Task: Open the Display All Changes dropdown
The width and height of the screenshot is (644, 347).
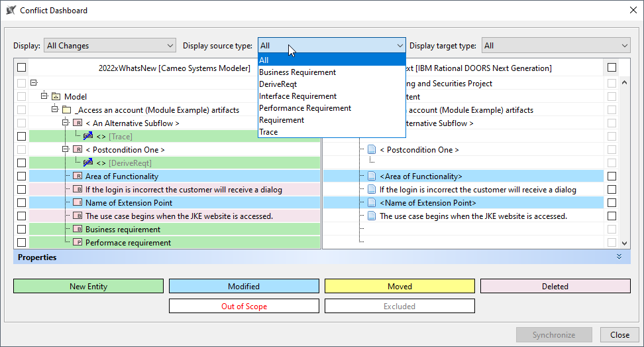Action: click(109, 46)
